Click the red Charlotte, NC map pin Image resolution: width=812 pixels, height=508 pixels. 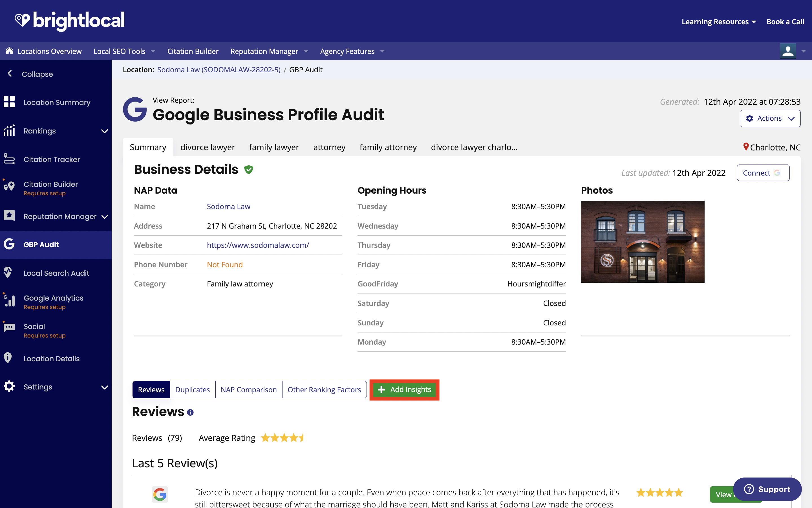tap(745, 147)
